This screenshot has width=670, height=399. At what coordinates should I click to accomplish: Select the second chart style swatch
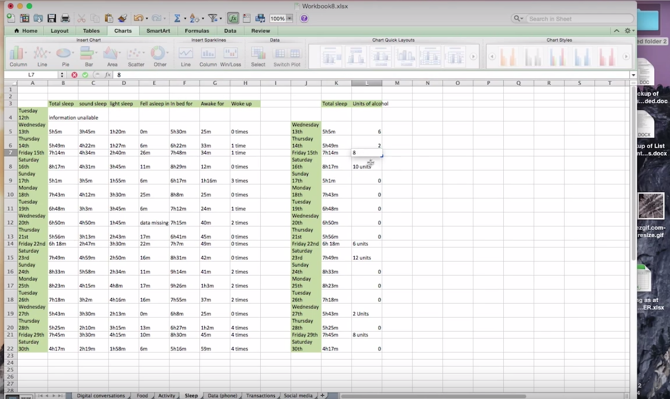532,56
